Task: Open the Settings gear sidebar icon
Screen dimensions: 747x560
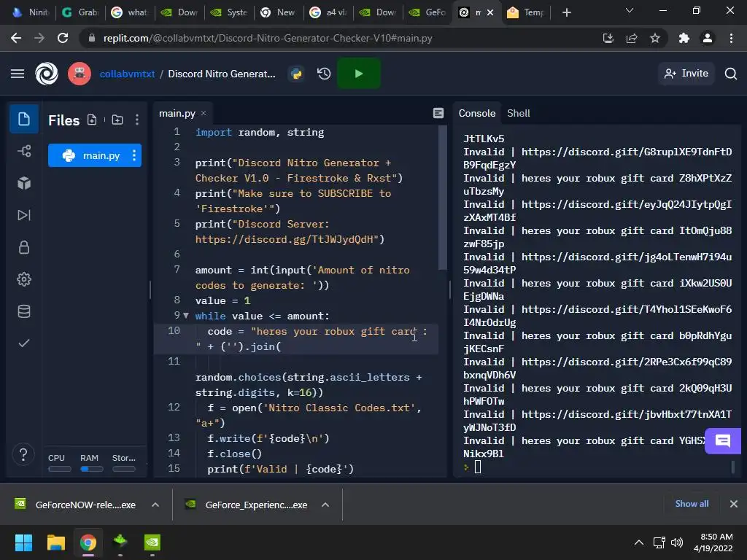Action: coord(24,279)
